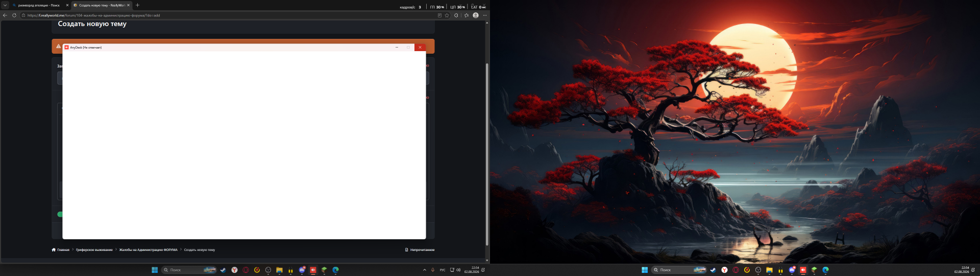This screenshot has width=980, height=276.
Task: Open notifications icon on wallpaper screen's taskbar
Action: tap(973, 270)
